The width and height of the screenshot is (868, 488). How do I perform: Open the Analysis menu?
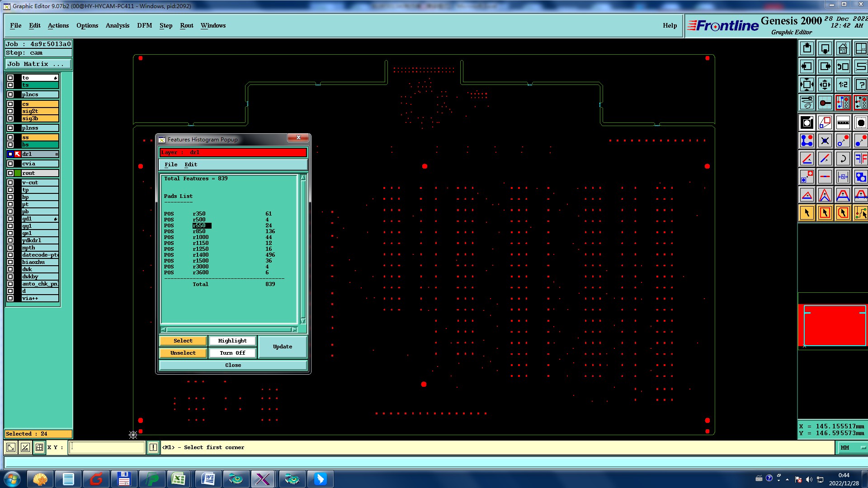(117, 26)
